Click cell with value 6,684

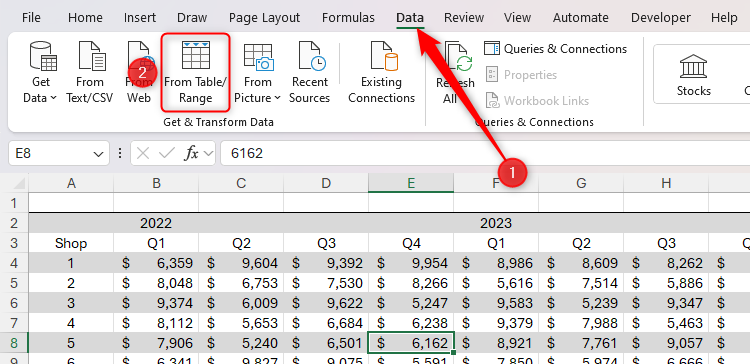(326, 323)
